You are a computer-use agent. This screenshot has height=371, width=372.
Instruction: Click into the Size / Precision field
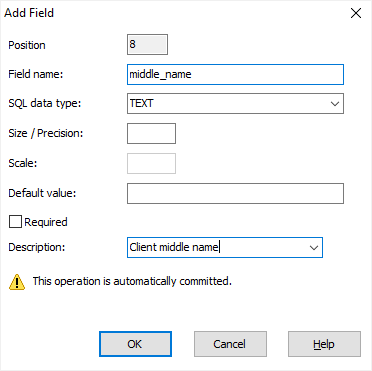coord(151,134)
